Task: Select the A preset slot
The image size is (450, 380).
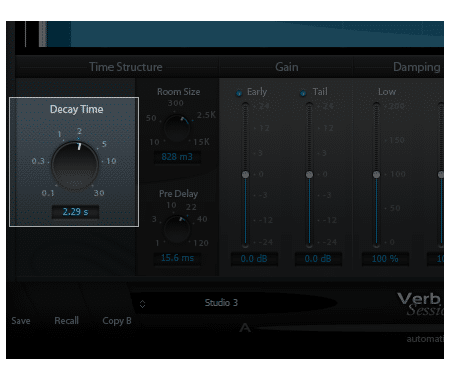Action: pos(245,328)
